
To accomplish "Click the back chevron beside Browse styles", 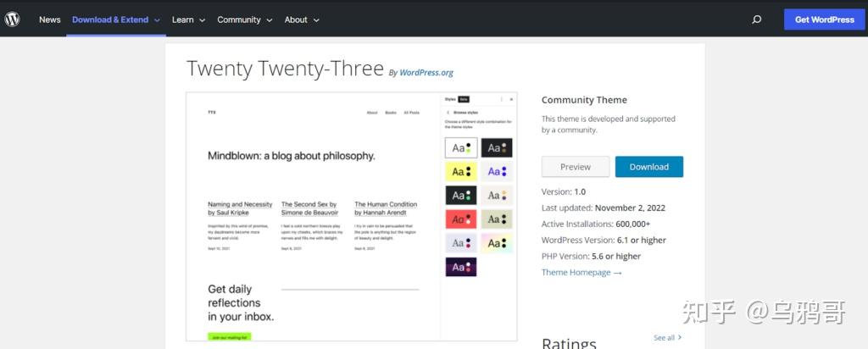I will tap(448, 112).
